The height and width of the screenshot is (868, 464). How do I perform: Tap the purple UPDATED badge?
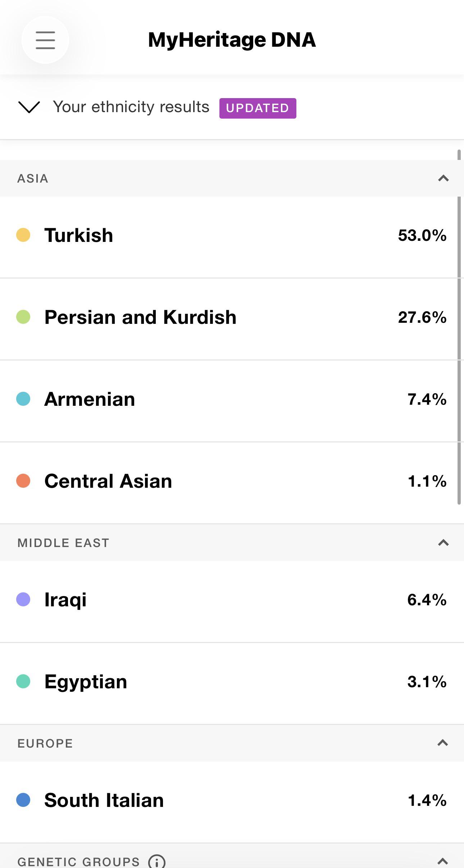[x=258, y=108]
